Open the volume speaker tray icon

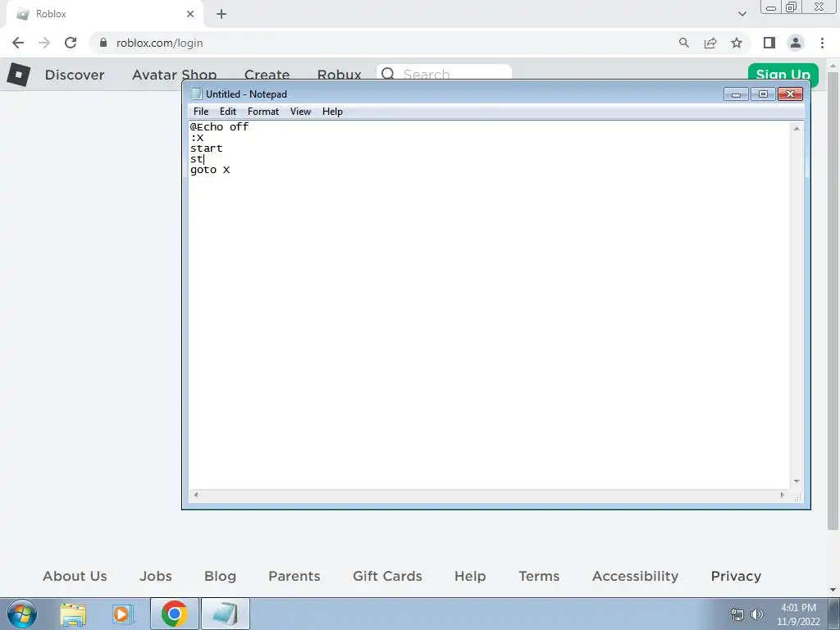(x=757, y=614)
